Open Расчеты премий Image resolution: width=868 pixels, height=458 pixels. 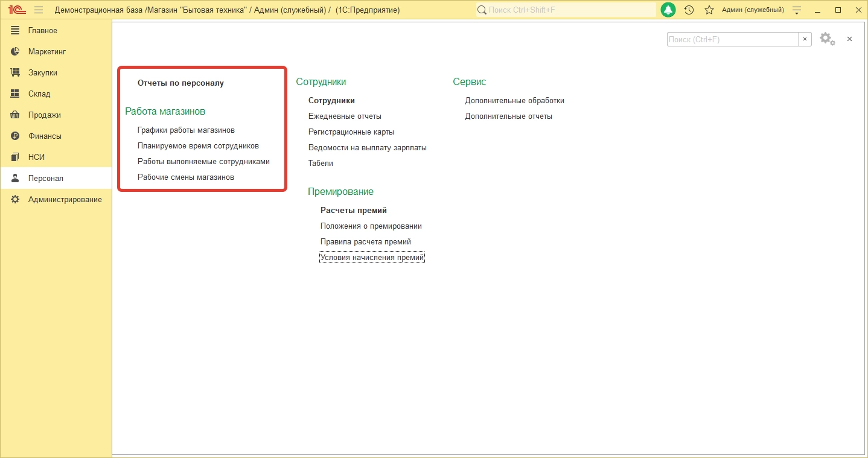[354, 211]
